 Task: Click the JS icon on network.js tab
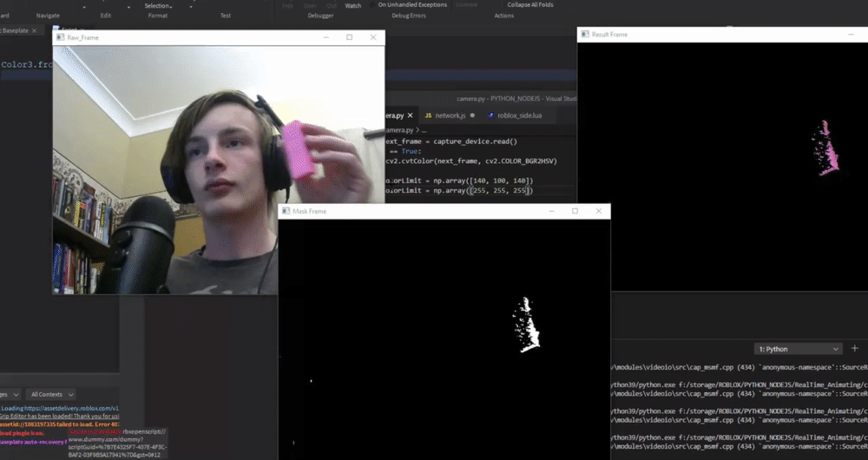click(428, 115)
